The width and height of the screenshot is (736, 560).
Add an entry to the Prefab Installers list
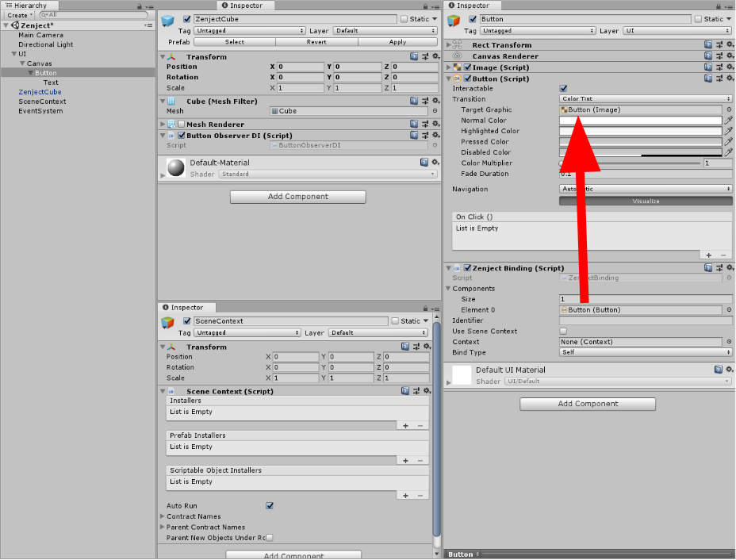tap(405, 461)
